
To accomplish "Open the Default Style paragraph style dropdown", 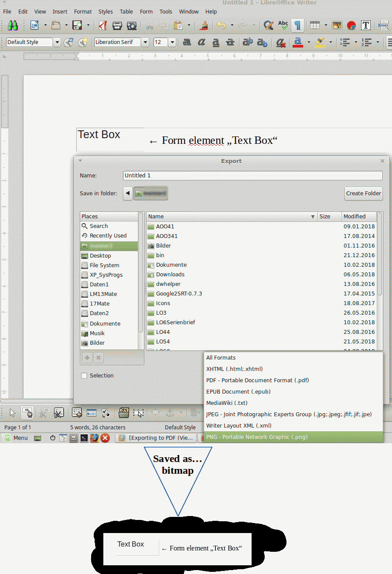I will click(x=57, y=42).
